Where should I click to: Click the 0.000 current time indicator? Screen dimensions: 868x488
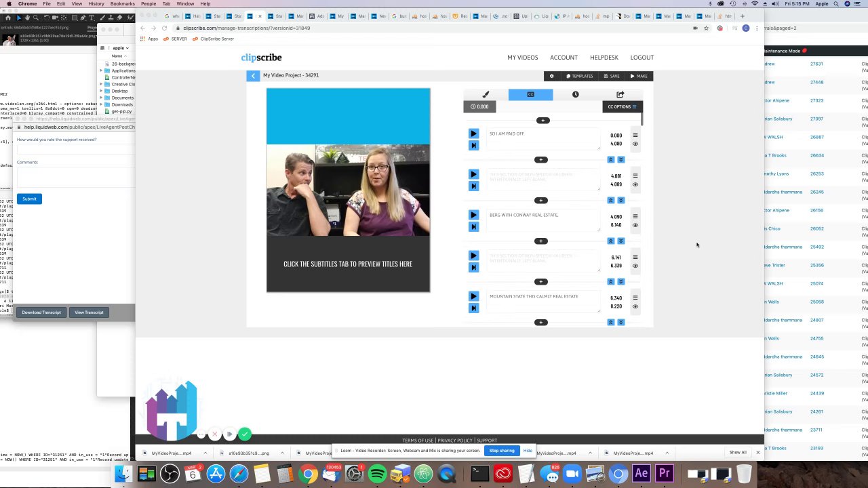pos(479,106)
